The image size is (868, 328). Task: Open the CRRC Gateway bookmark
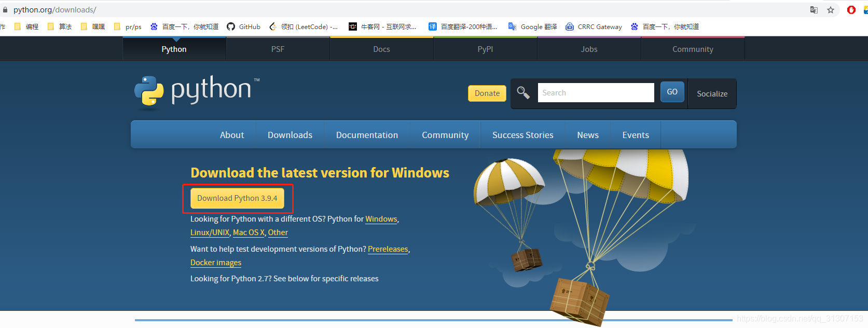(594, 26)
